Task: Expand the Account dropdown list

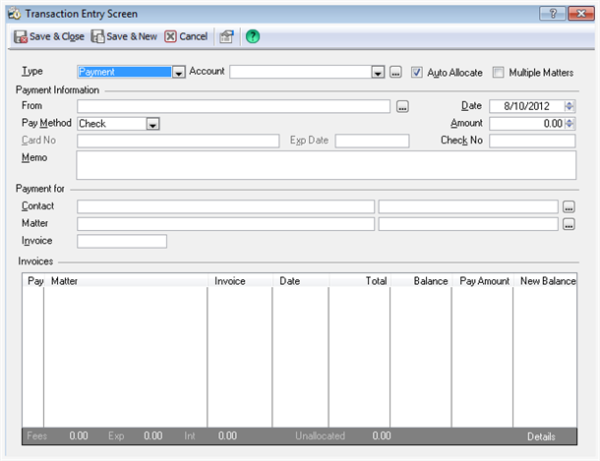Action: [x=378, y=72]
